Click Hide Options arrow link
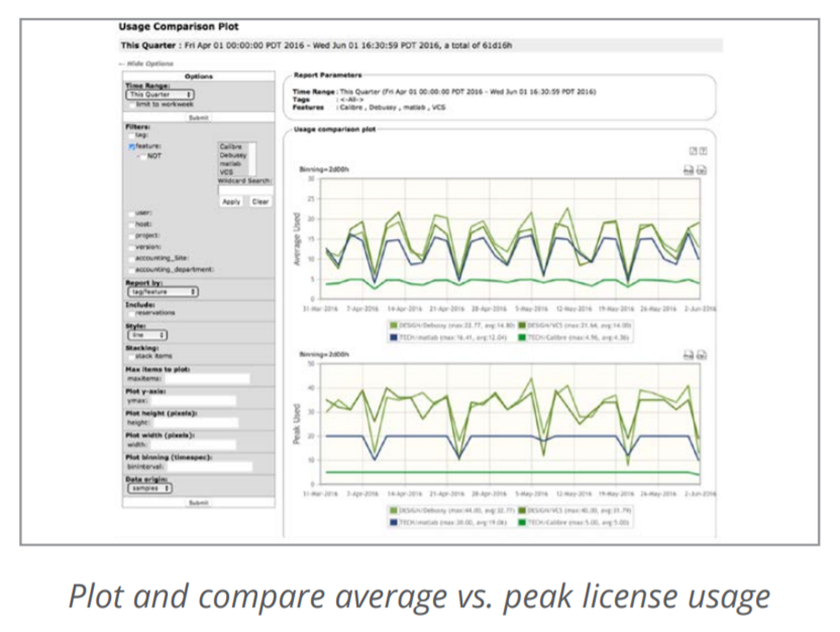840x632 pixels. (147, 63)
